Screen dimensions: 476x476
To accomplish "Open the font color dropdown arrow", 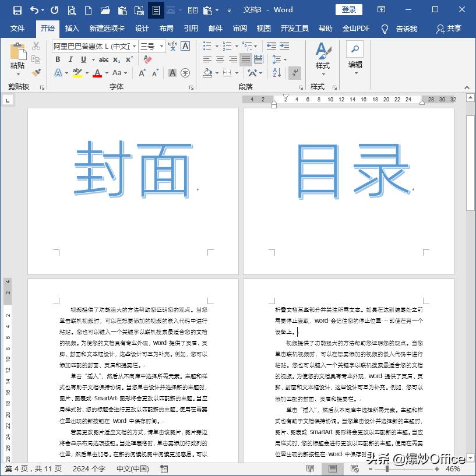I will click(105, 73).
